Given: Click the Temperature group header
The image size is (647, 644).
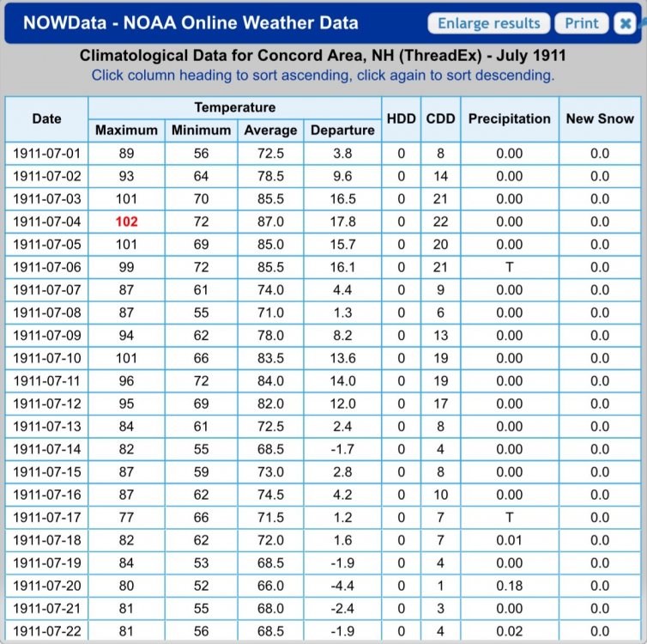Looking at the screenshot, I should coord(234,107).
